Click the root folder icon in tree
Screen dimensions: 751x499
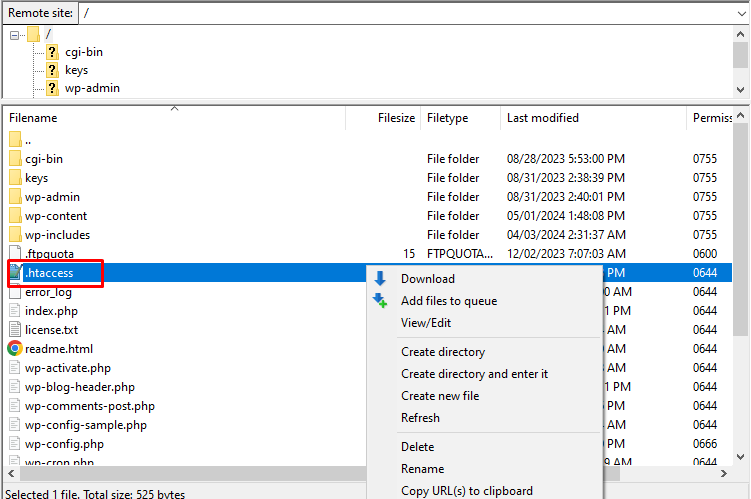click(33, 34)
